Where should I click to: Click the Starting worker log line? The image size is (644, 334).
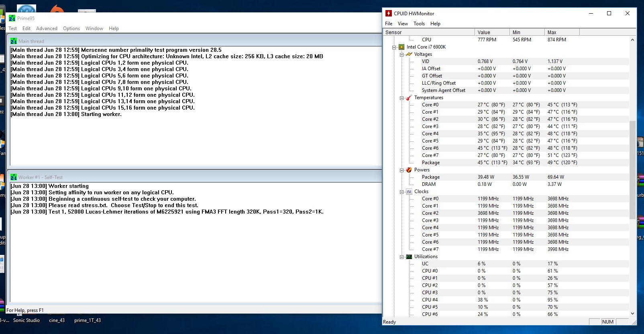coord(66,114)
